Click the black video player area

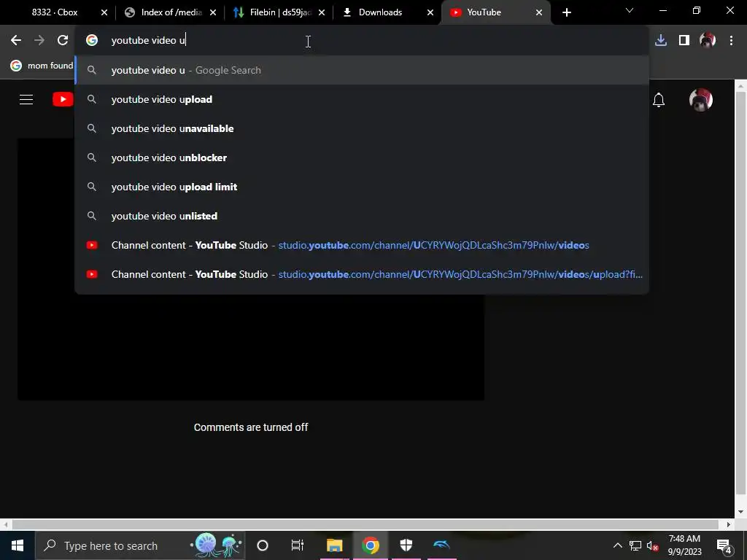coord(251,348)
